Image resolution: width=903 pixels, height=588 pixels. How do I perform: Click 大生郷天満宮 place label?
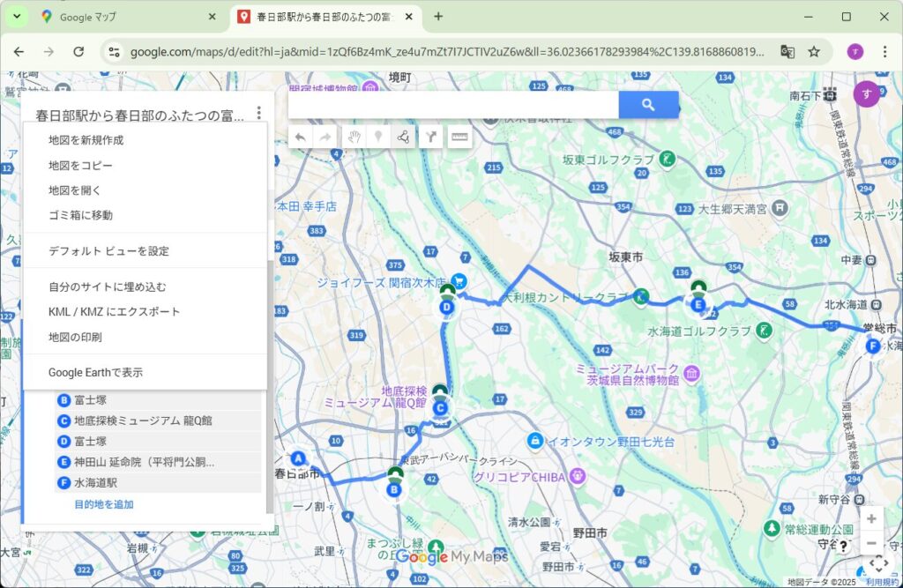pos(732,209)
